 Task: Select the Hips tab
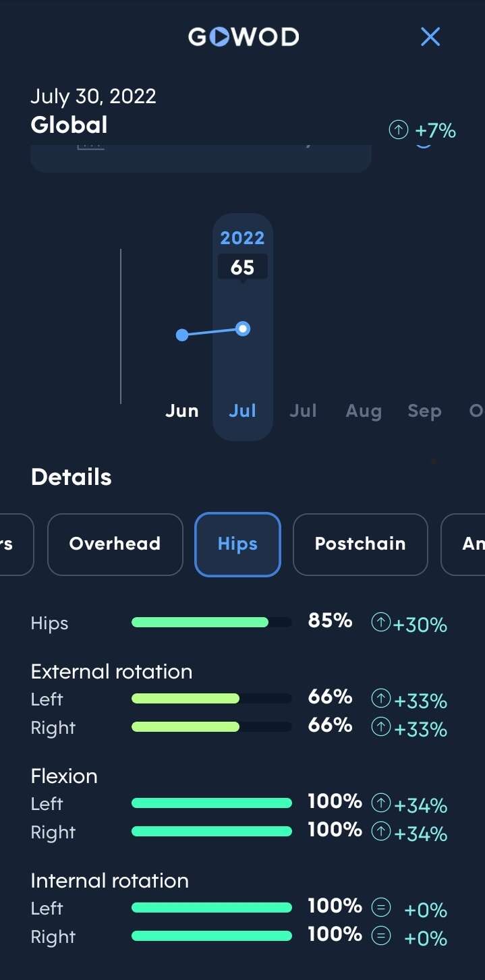pyautogui.click(x=237, y=544)
